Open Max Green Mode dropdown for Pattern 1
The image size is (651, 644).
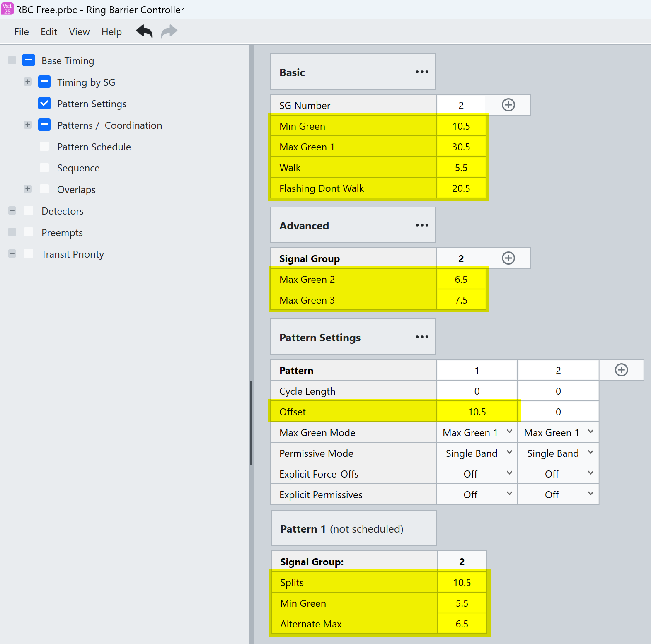[x=477, y=433]
